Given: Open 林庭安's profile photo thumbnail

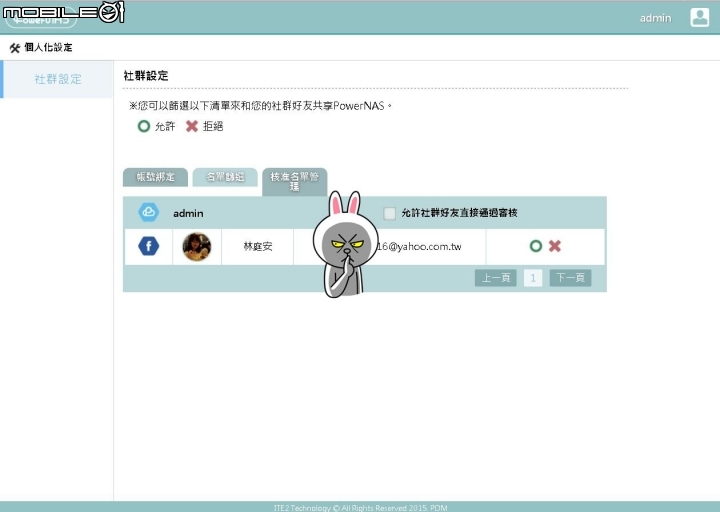Looking at the screenshot, I should coord(197,247).
